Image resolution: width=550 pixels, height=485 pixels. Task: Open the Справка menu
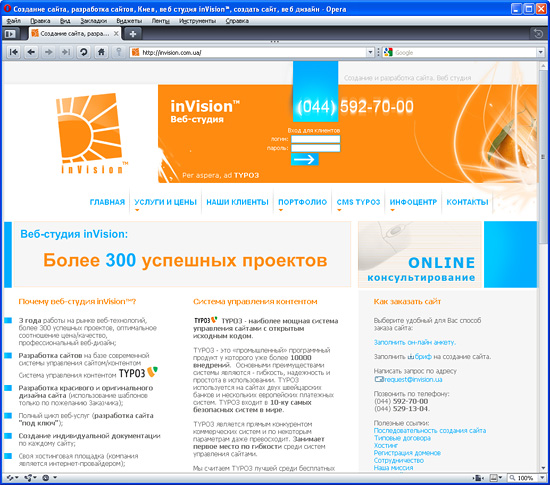click(x=237, y=21)
